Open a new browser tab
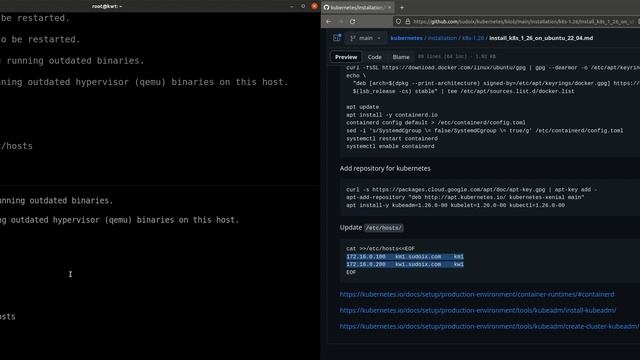 pos(402,7)
